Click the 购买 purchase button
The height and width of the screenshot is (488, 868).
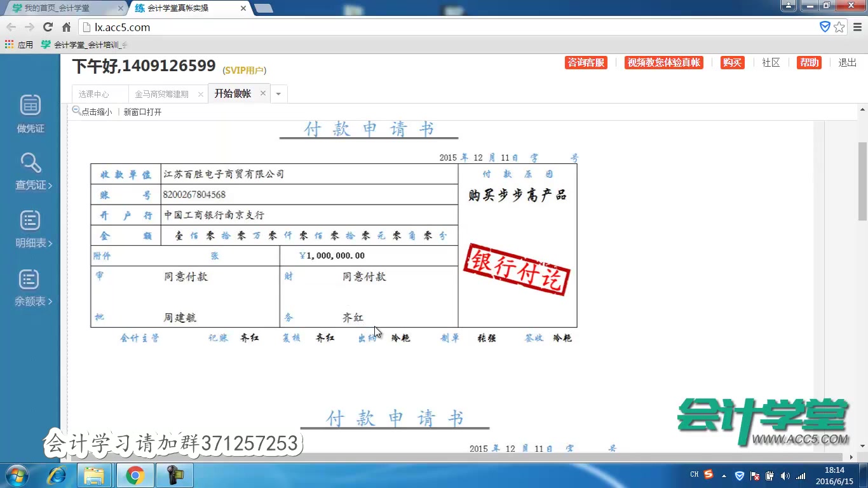click(732, 62)
